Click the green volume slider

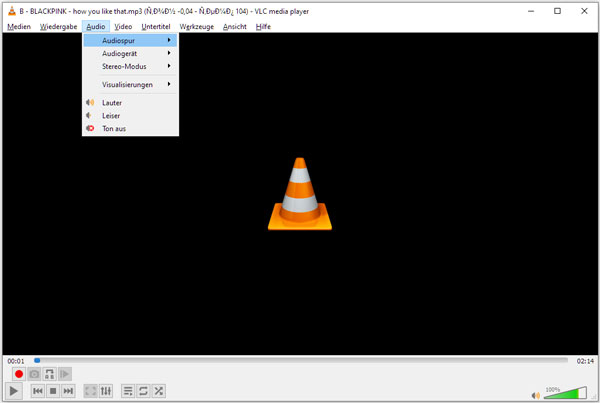[x=567, y=391]
